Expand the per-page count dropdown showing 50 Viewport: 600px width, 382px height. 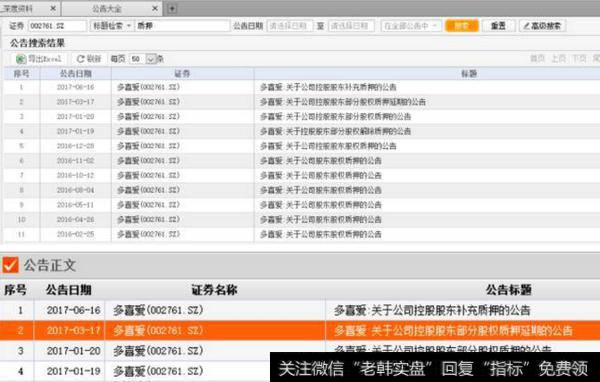tap(151, 59)
